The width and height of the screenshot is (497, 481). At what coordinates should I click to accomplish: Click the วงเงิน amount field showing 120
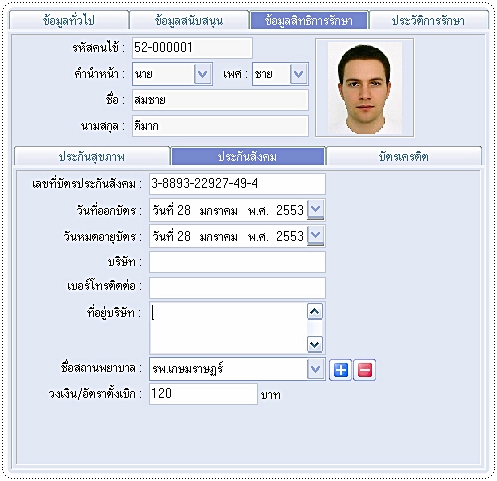tap(203, 394)
